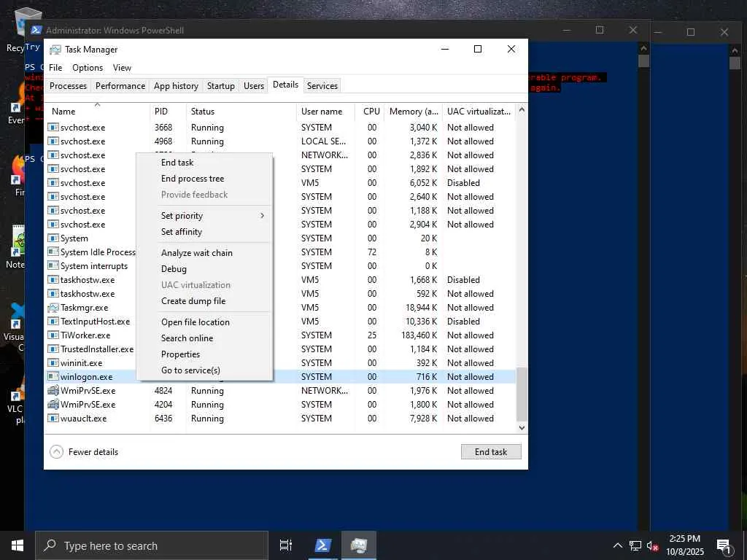Sort by the PID column header
This screenshot has width=747, height=560.
pos(168,112)
